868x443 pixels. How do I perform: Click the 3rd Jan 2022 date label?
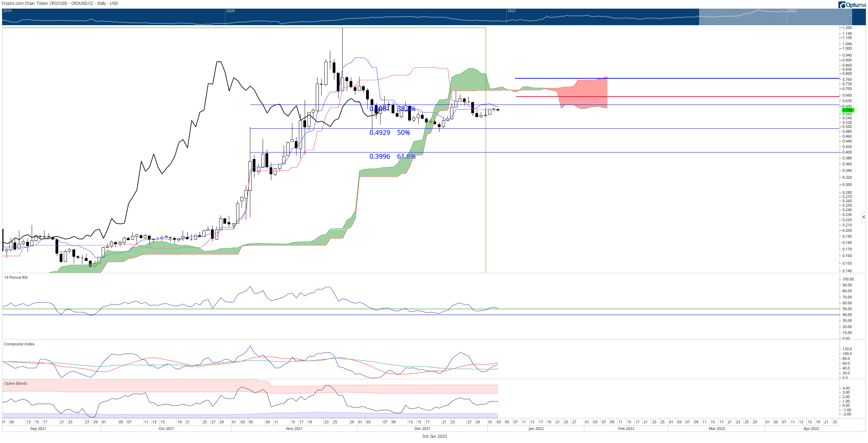tap(434, 436)
